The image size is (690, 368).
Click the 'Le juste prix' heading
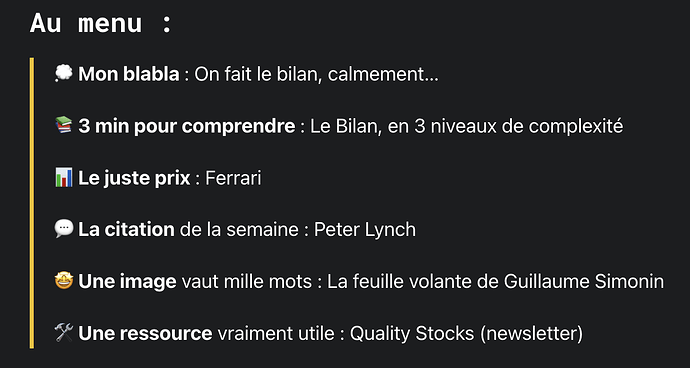[x=134, y=178]
